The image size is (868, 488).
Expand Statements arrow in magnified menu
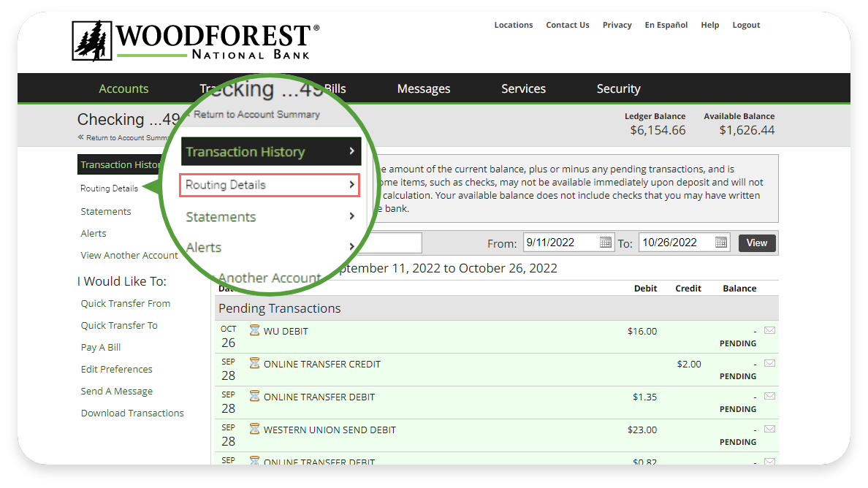pos(351,216)
